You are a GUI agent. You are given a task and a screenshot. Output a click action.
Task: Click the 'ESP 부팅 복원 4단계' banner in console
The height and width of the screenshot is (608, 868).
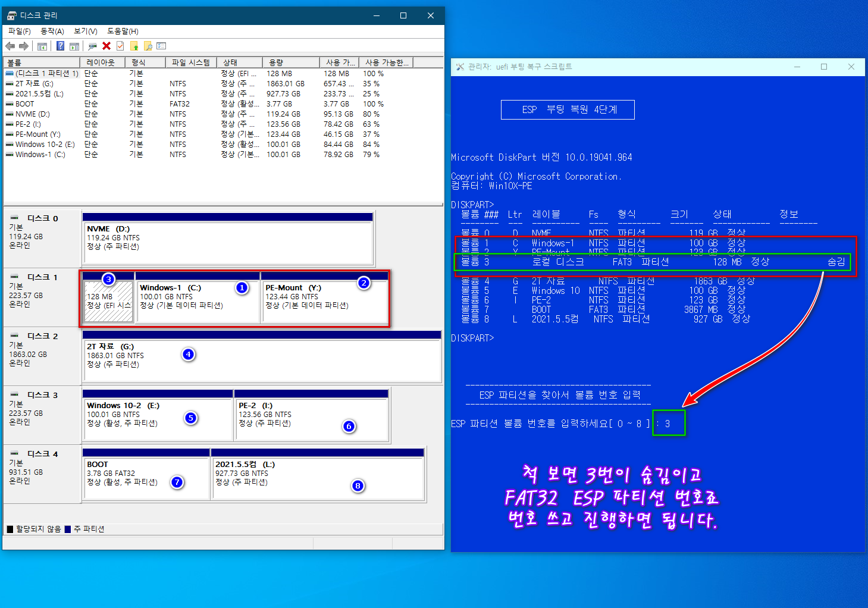pyautogui.click(x=568, y=109)
